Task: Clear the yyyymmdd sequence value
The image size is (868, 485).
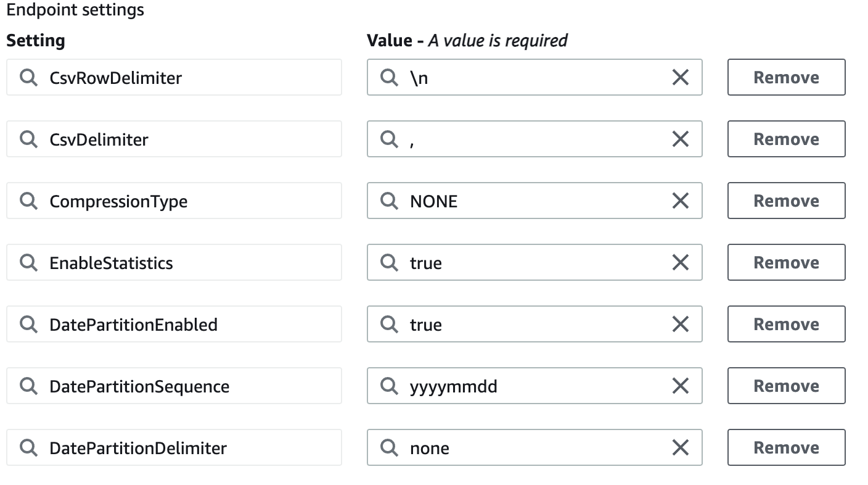Action: (680, 386)
